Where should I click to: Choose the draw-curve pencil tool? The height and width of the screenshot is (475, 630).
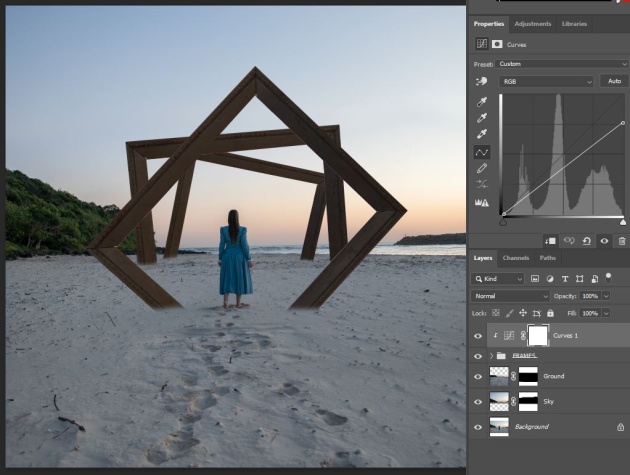pos(482,168)
